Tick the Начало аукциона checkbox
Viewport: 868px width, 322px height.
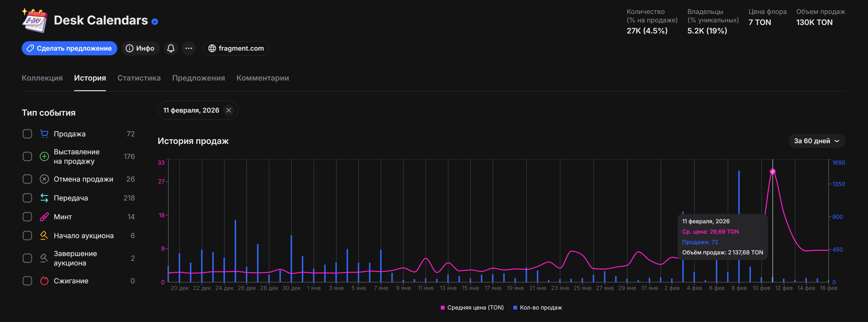click(27, 236)
